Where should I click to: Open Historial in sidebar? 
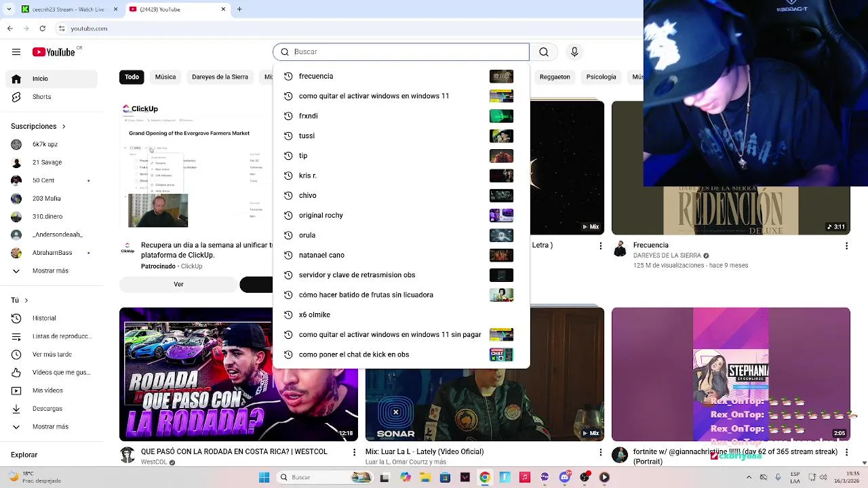tap(52, 319)
